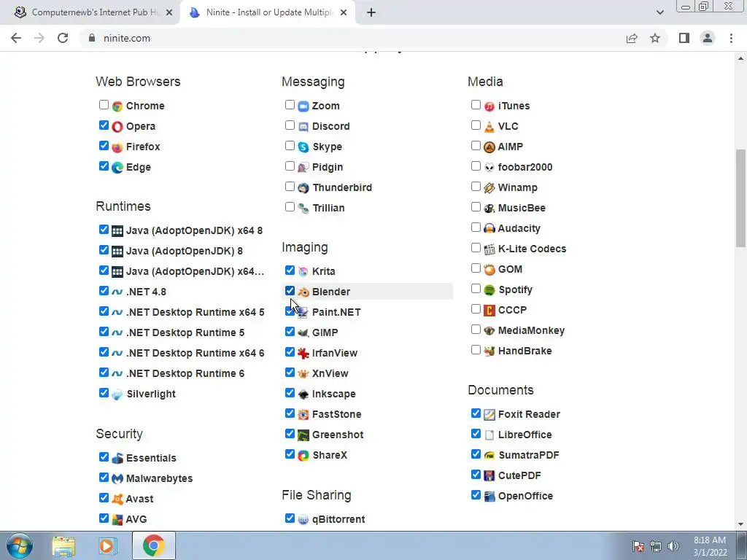Screen dimensions: 747x560
Task: Open the Chrome profile avatar
Action: (708, 38)
